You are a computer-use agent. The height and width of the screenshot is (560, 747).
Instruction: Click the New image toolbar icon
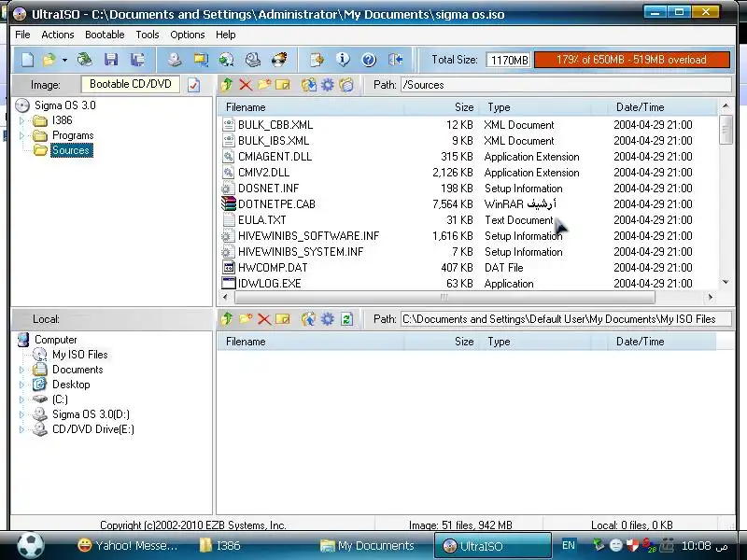[x=28, y=60]
